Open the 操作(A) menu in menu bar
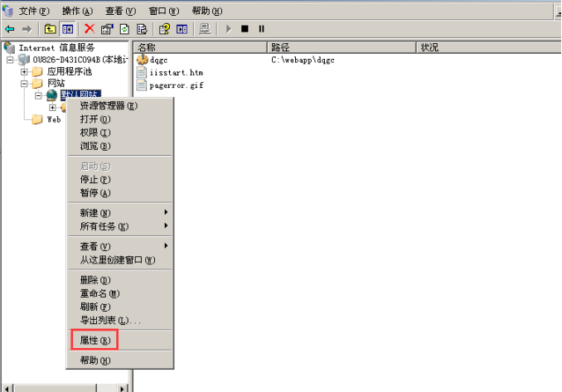562x392 pixels. click(77, 11)
